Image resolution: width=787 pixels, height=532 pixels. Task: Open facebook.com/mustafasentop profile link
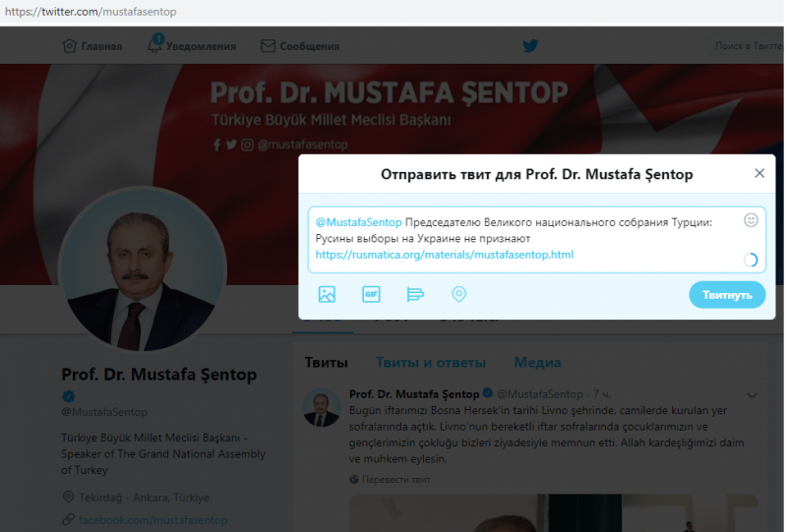(x=153, y=520)
